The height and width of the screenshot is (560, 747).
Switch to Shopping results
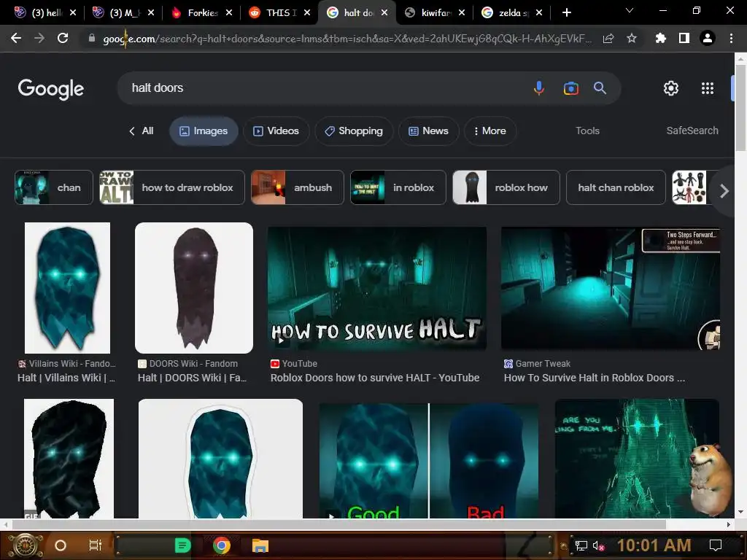click(354, 131)
